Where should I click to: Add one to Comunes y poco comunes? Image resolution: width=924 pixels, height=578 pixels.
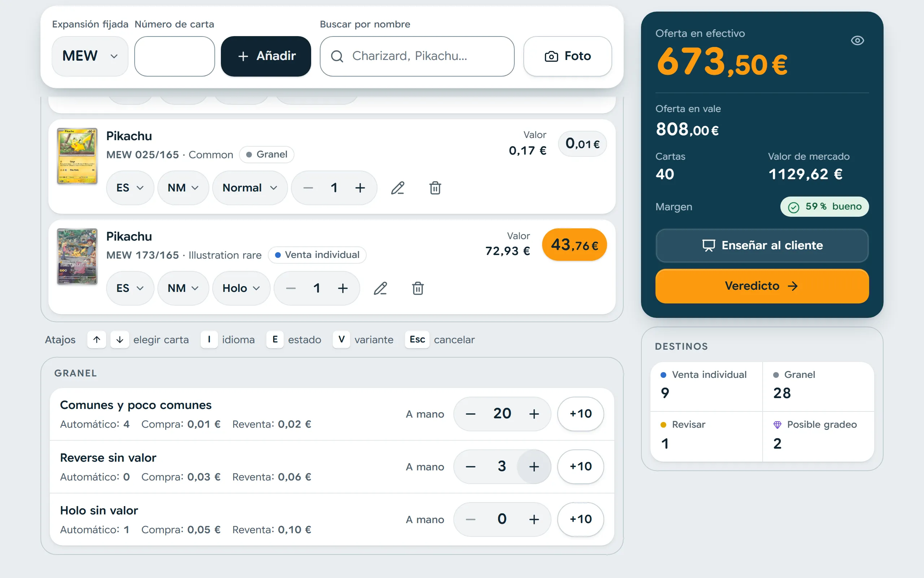534,414
